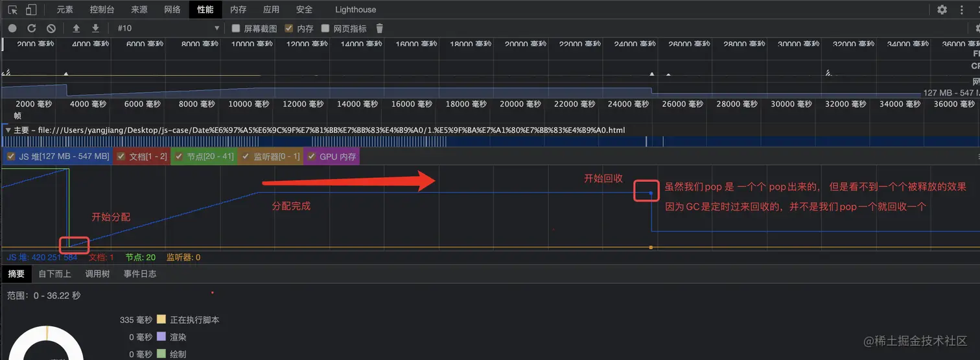Open the 网络 panel tab

[172, 10]
